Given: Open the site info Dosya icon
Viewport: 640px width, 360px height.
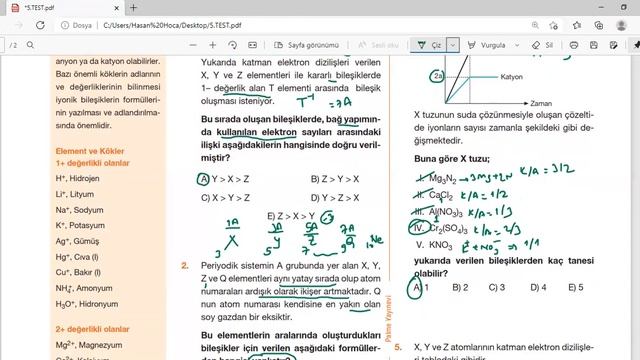Looking at the screenshot, I should (65, 25).
